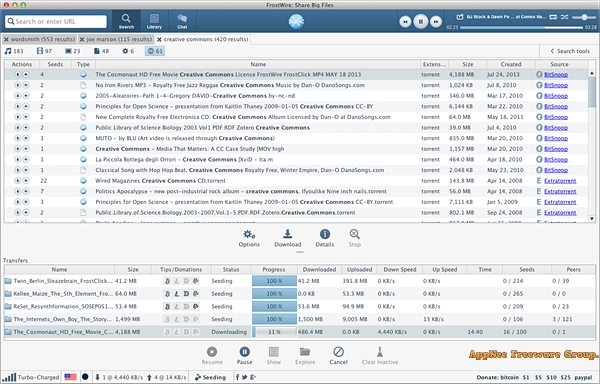
Task: Toggle repeat mode in player
Action: click(553, 17)
